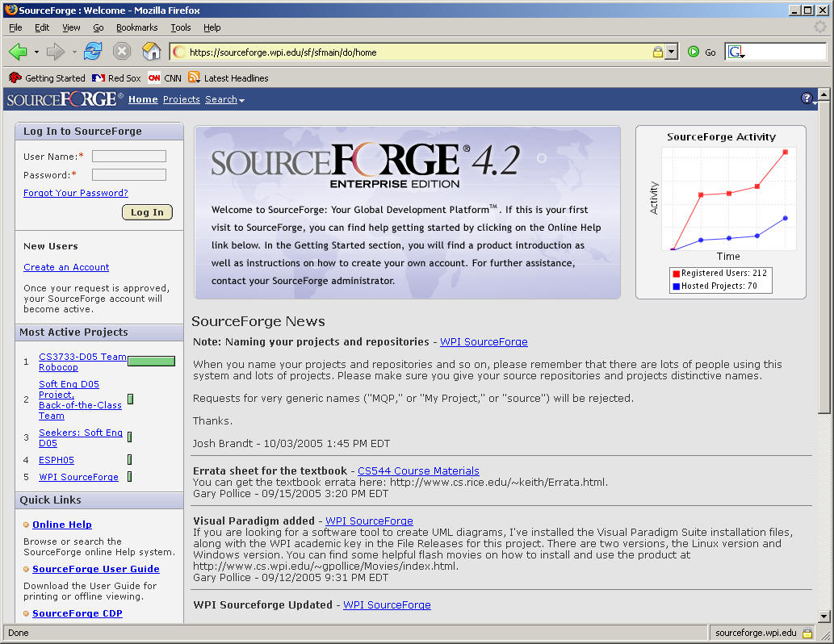Open WPI SourceForge link beside Sourceforge Updated
The height and width of the screenshot is (644, 834).
(x=387, y=605)
